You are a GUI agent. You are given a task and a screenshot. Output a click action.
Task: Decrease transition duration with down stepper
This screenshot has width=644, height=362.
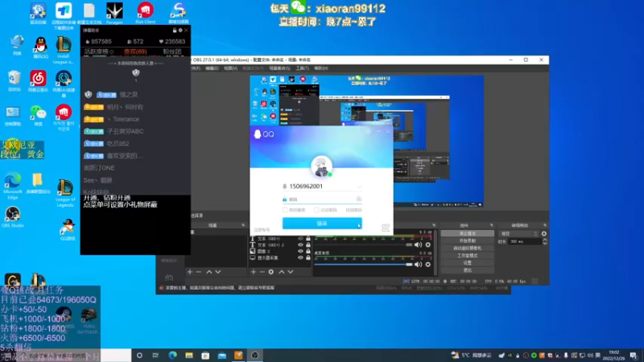tap(545, 244)
